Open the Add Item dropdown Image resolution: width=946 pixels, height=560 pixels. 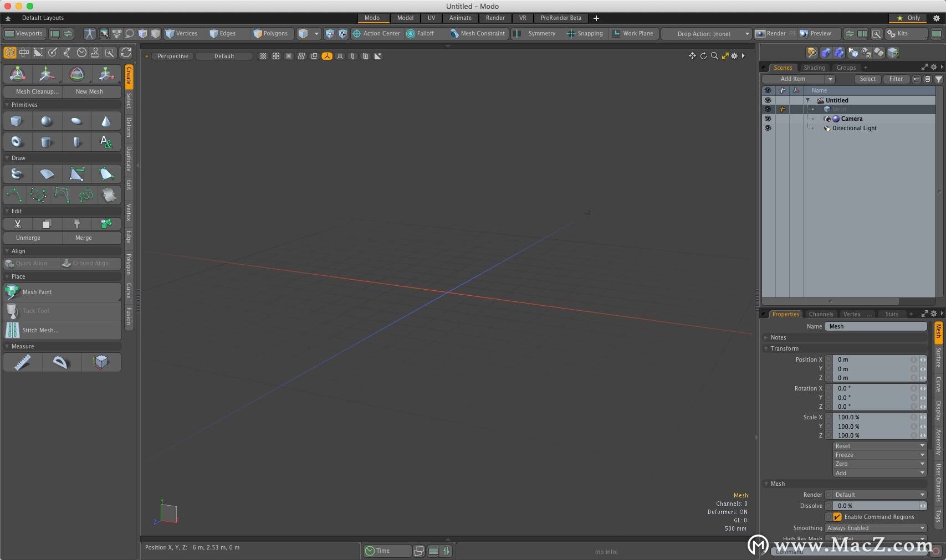click(x=799, y=79)
